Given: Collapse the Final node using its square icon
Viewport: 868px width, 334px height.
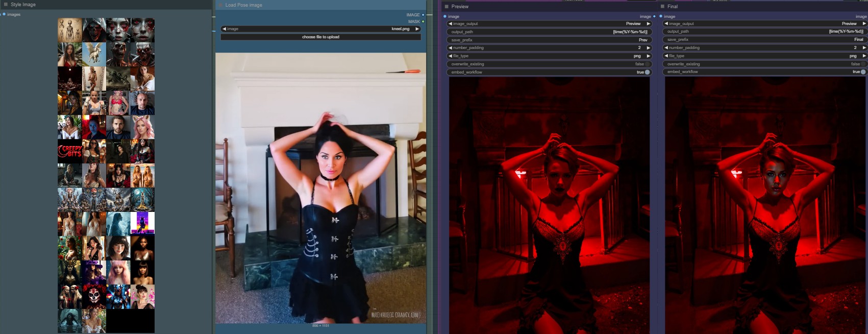Looking at the screenshot, I should (662, 7).
